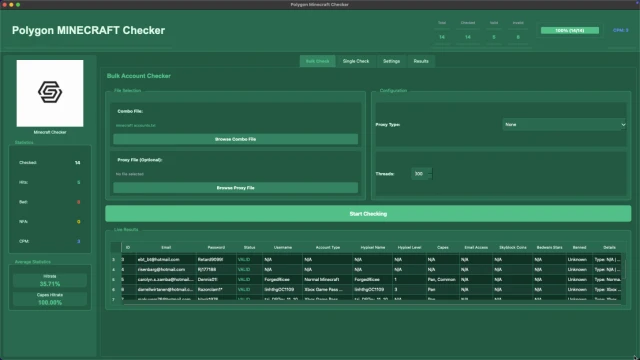Click the sidebar Checked statistic value 14
640x360 pixels.
tap(78, 163)
